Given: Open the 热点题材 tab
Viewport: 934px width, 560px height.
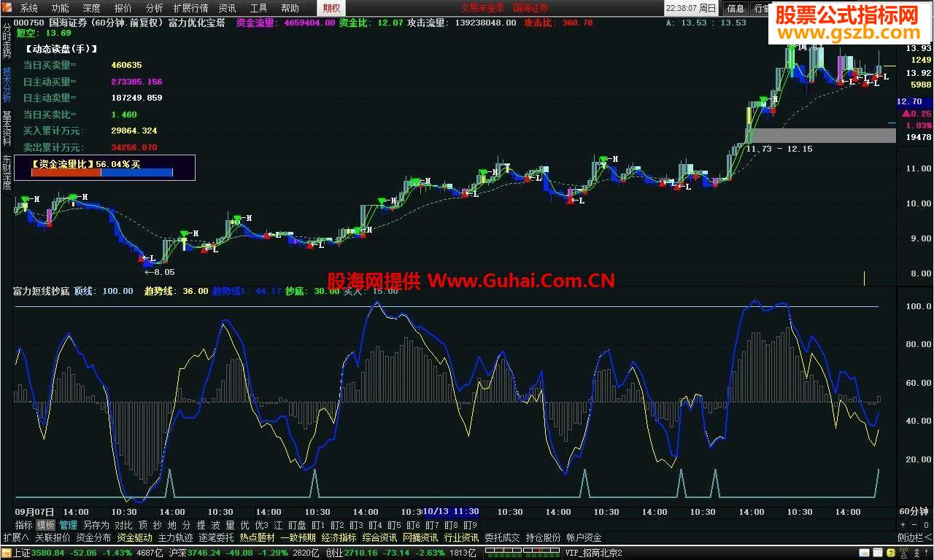Looking at the screenshot, I should pos(257,537).
